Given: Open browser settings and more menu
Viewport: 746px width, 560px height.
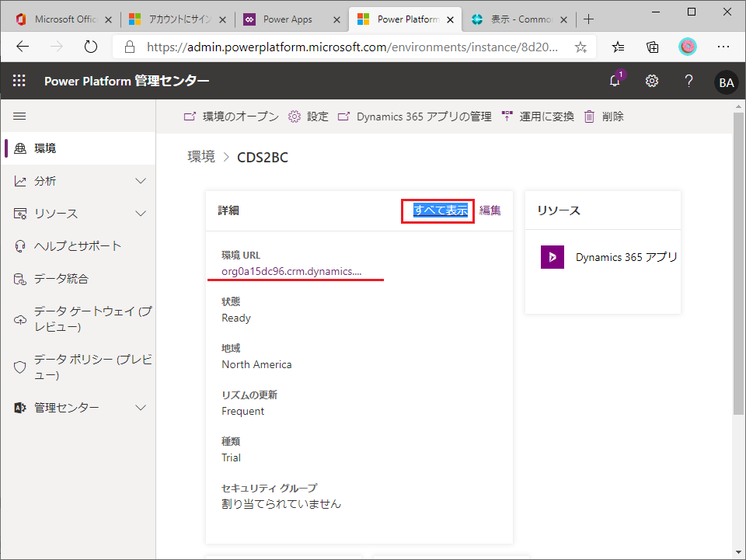Looking at the screenshot, I should pyautogui.click(x=723, y=47).
